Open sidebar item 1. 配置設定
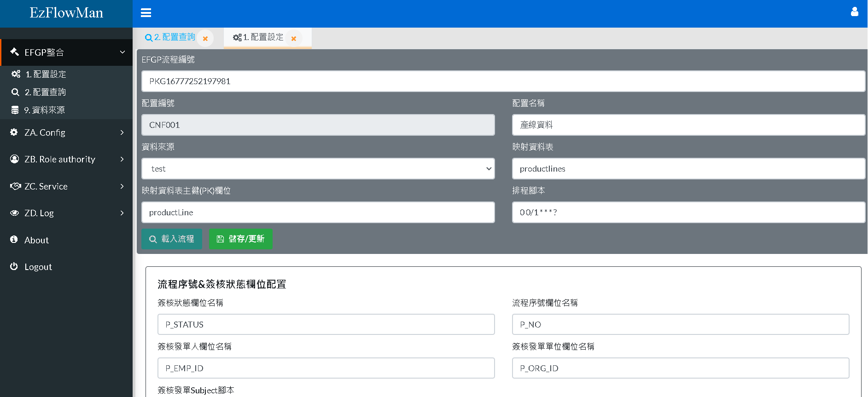868x397 pixels. pyautogui.click(x=66, y=74)
